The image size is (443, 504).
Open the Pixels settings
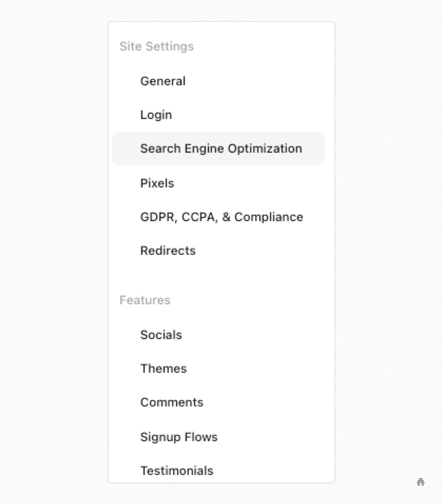pyautogui.click(x=157, y=183)
